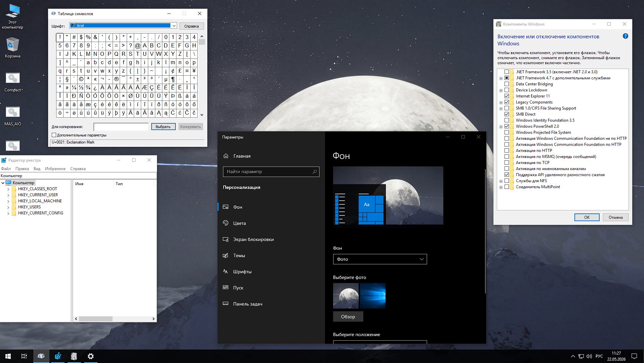This screenshot has height=363, width=644.
Task: Click the search magnifier in Settings
Action: point(315,172)
